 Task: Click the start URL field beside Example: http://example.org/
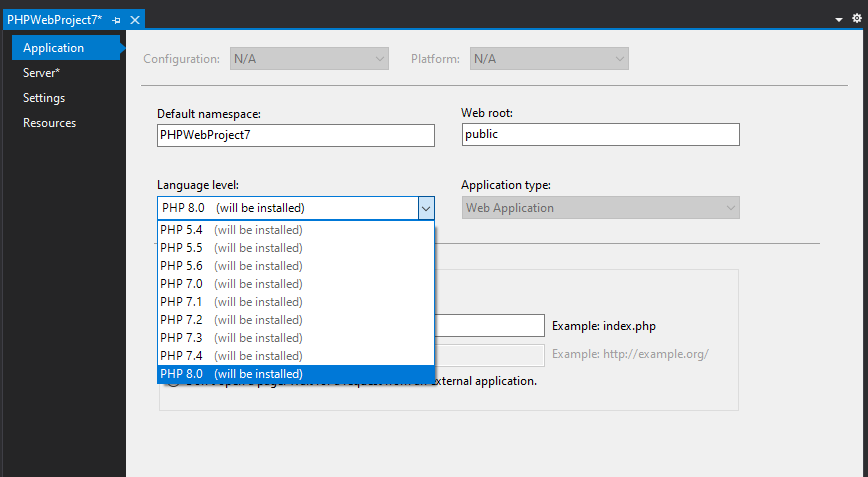coord(489,355)
